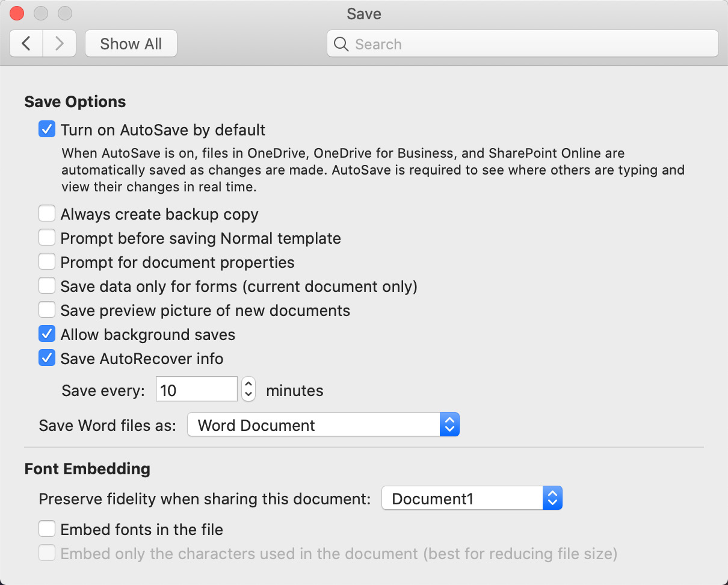Disable Turn on AutoSave by default
The height and width of the screenshot is (585, 728).
(x=47, y=129)
